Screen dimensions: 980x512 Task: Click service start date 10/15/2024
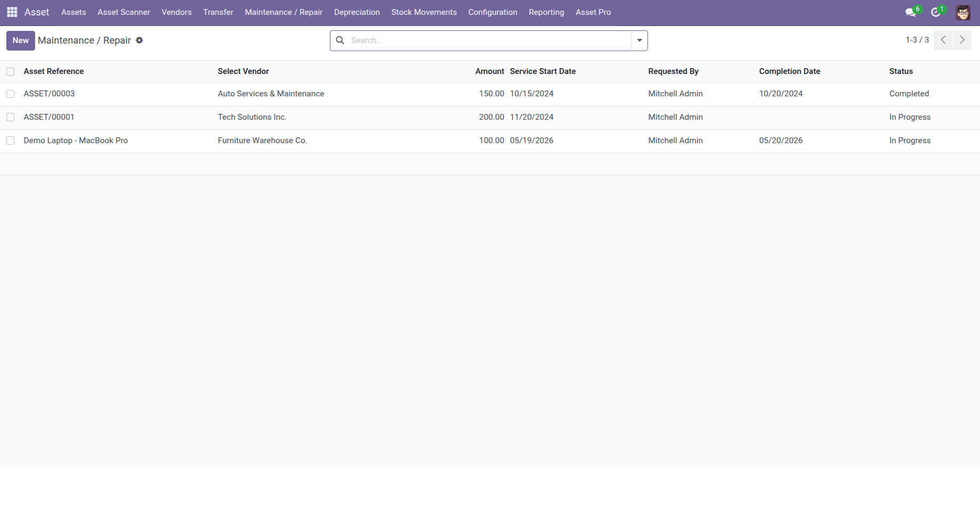click(x=531, y=94)
